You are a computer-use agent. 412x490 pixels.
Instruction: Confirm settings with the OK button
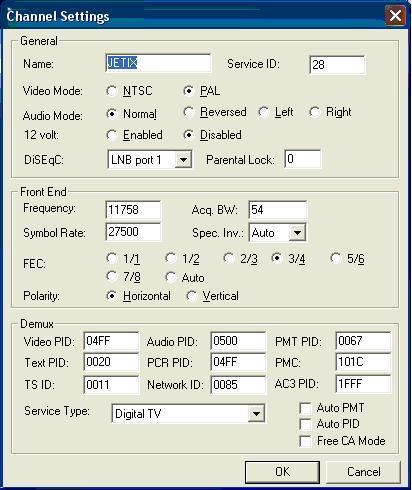tap(282, 472)
